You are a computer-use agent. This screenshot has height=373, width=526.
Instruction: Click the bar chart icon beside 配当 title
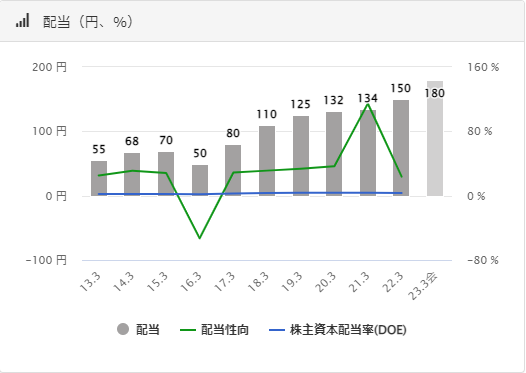click(22, 20)
